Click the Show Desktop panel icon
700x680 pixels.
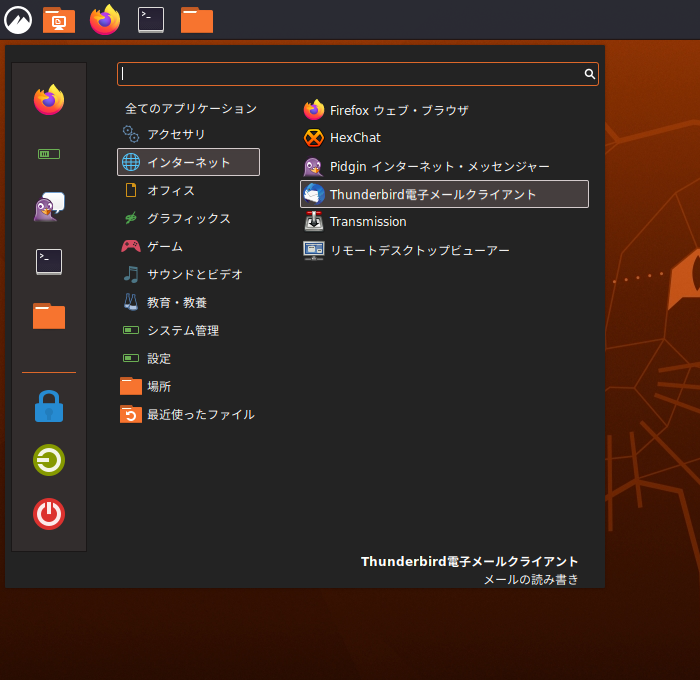[x=59, y=20]
